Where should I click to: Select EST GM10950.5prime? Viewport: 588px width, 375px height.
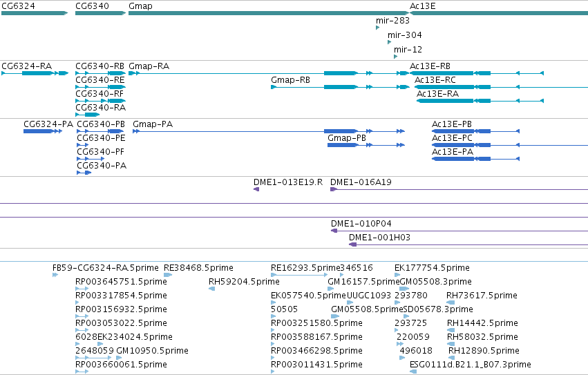coord(152,351)
